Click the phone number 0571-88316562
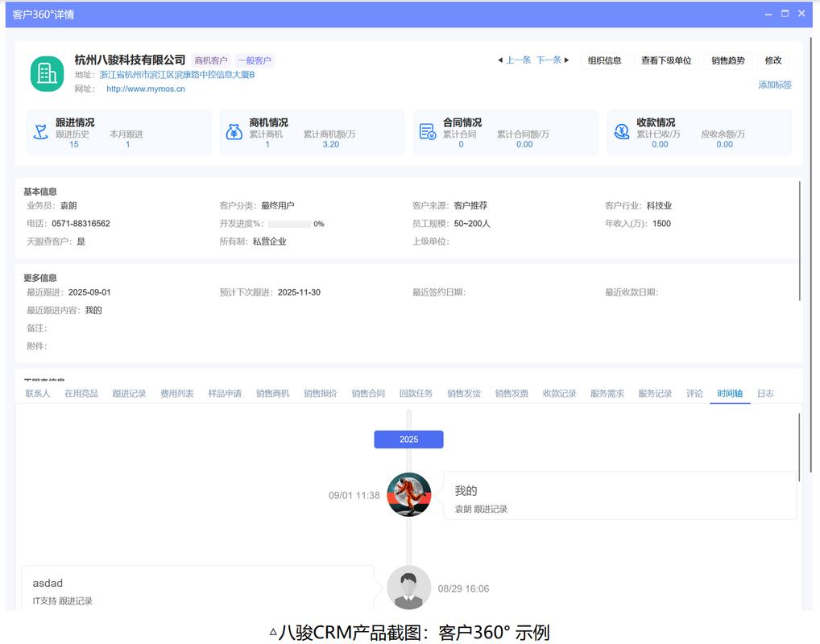 [81, 224]
